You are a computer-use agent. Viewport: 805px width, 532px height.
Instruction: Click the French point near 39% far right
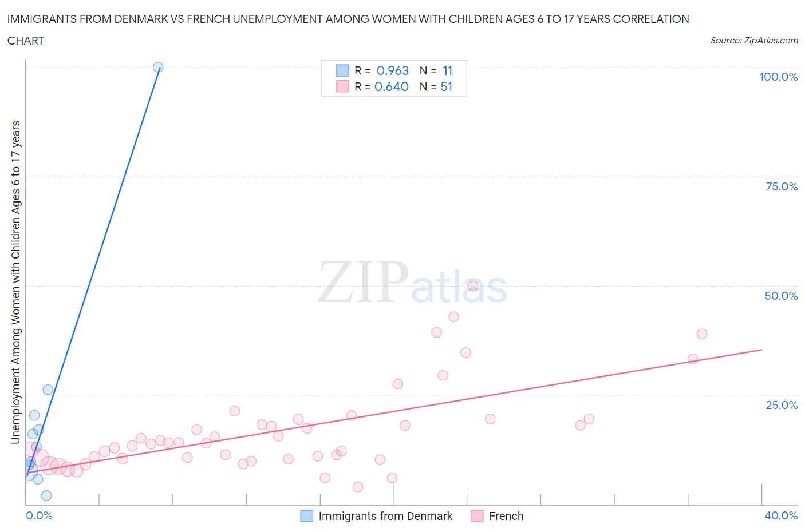point(702,334)
